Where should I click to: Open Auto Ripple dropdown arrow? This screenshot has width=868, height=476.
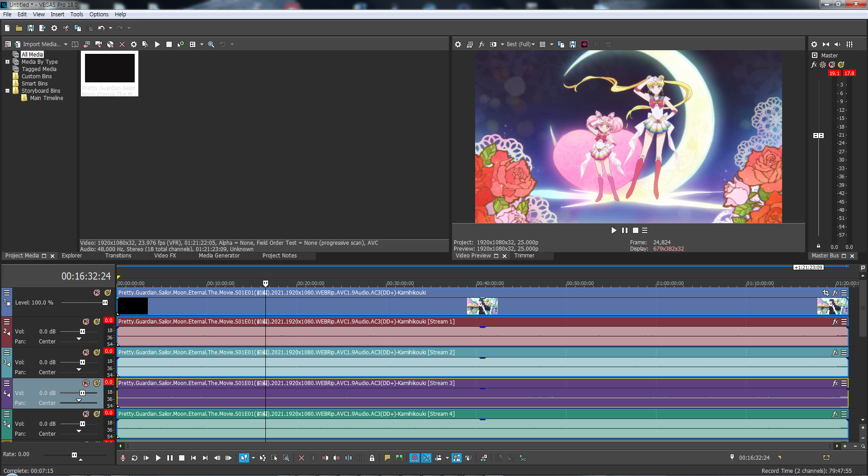coord(447,458)
